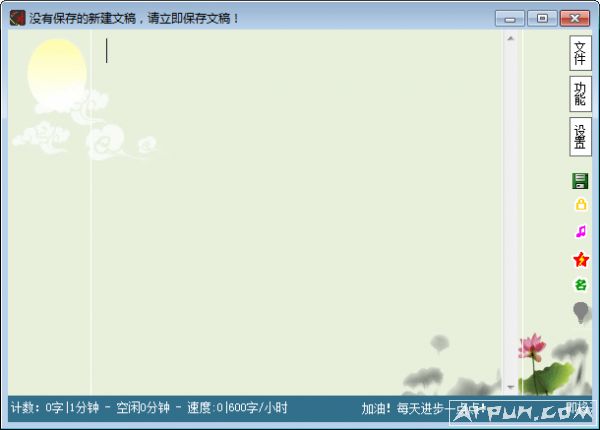
Task: Click the scrollbar up arrow
Action: pyautogui.click(x=510, y=39)
